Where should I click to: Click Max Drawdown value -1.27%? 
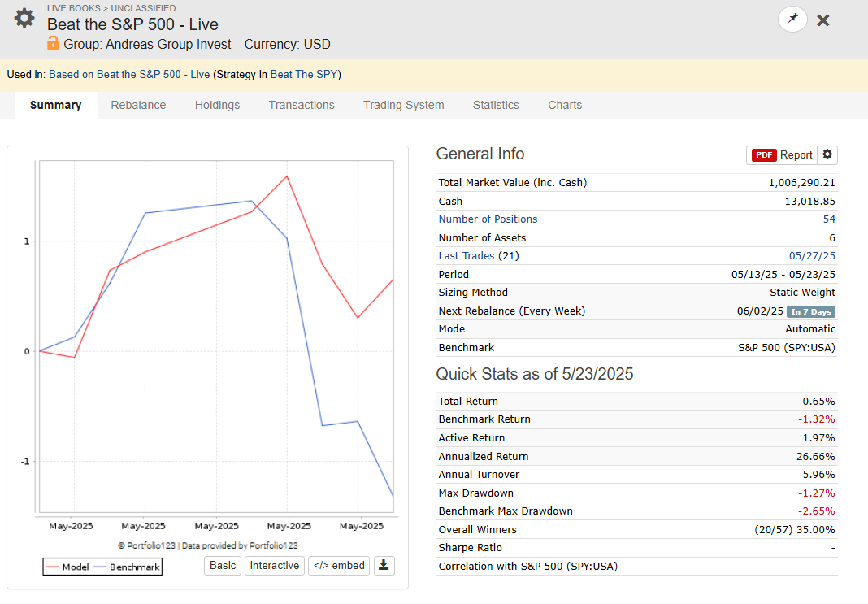click(x=817, y=493)
